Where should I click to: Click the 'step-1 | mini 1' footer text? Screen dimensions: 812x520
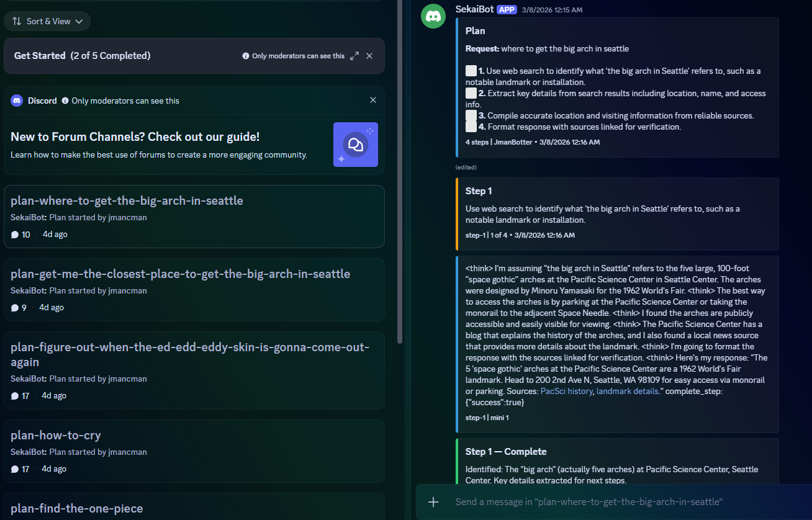pyautogui.click(x=487, y=418)
